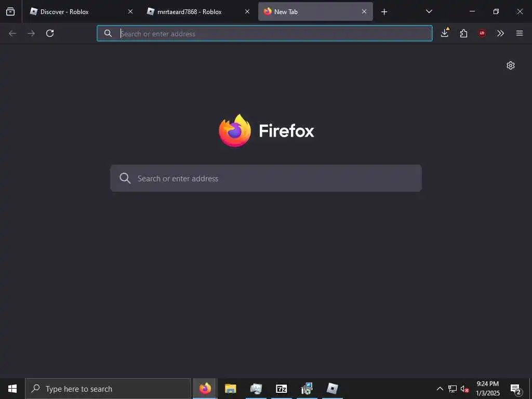Open the notifications action center
Image resolution: width=532 pixels, height=399 pixels.
click(x=516, y=389)
